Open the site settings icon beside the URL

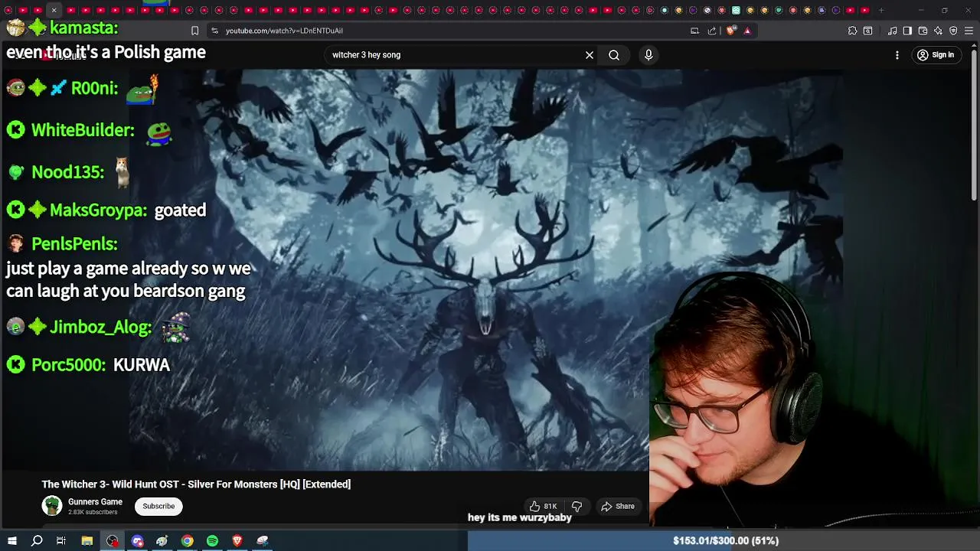(214, 31)
